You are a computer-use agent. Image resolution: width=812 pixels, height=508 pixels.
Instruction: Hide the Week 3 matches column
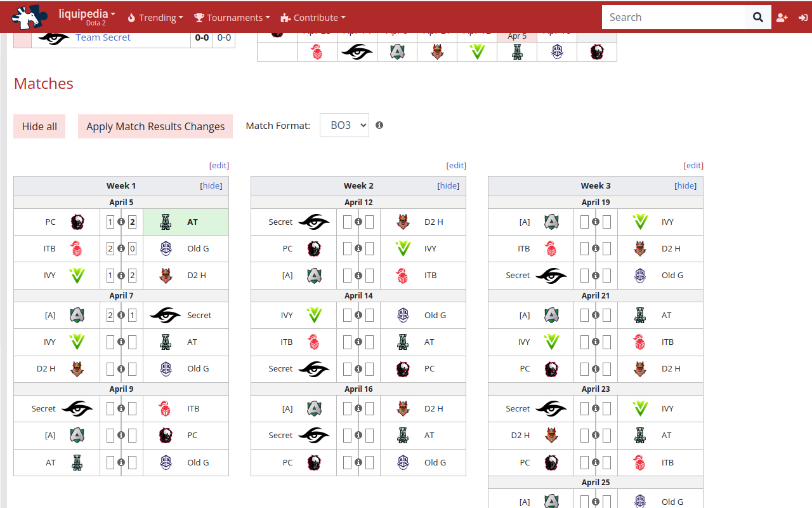click(x=685, y=185)
